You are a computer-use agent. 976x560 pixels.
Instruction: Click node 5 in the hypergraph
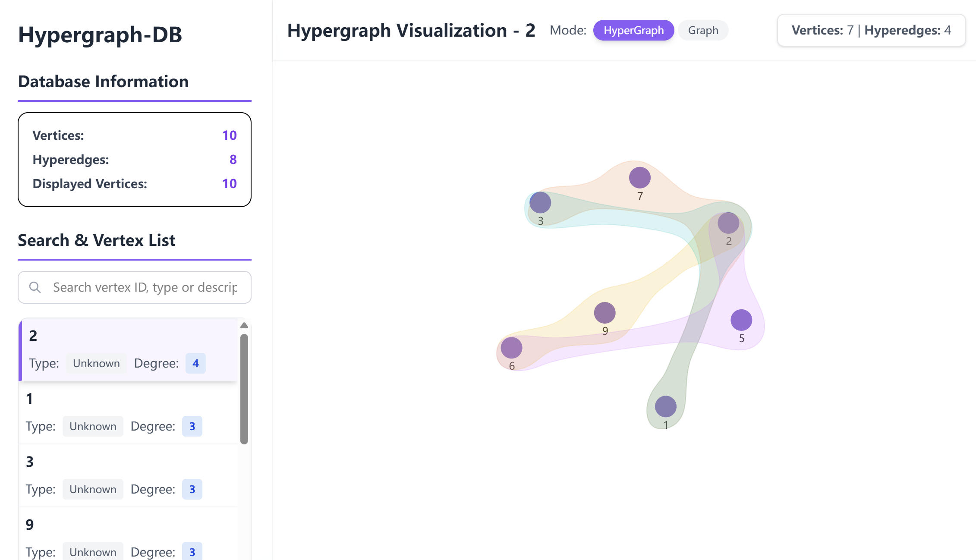pos(741,320)
